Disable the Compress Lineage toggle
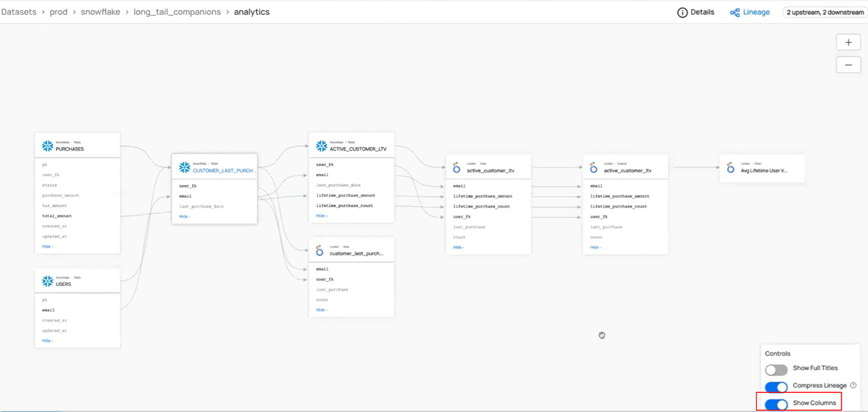Viewport: 868px width, 412px height. point(776,387)
